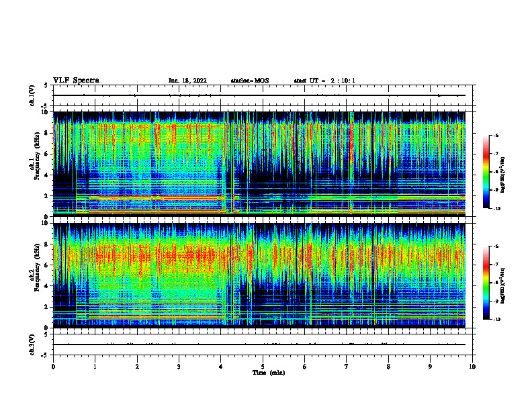Click time tick label "1" on the x-axis
Viewport: 532px width, 411px height.
(95, 367)
